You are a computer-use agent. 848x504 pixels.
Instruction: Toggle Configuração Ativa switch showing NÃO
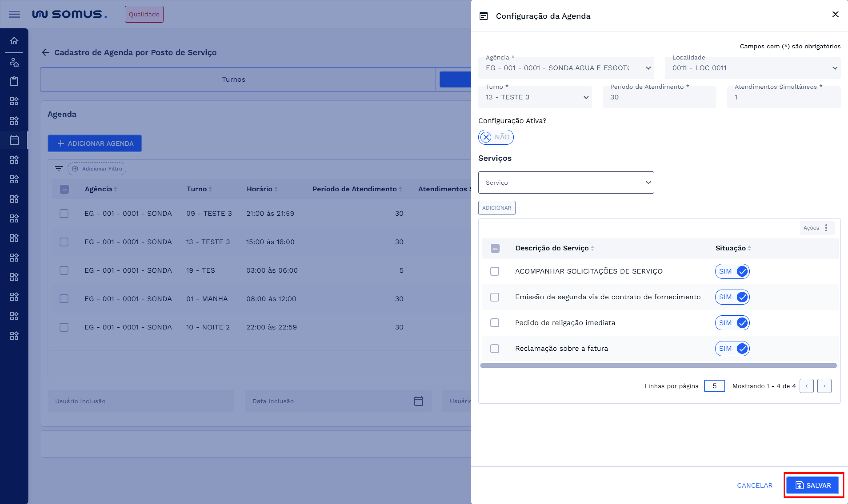tap(496, 137)
